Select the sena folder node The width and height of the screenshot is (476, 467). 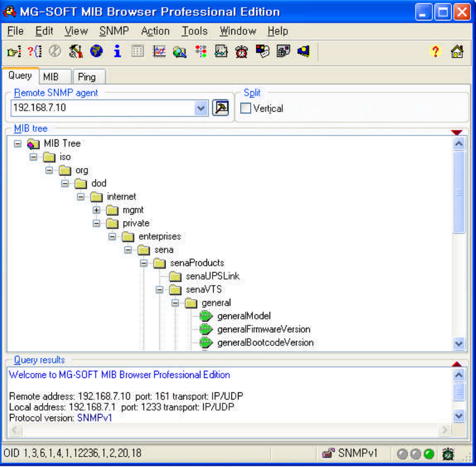tap(164, 250)
